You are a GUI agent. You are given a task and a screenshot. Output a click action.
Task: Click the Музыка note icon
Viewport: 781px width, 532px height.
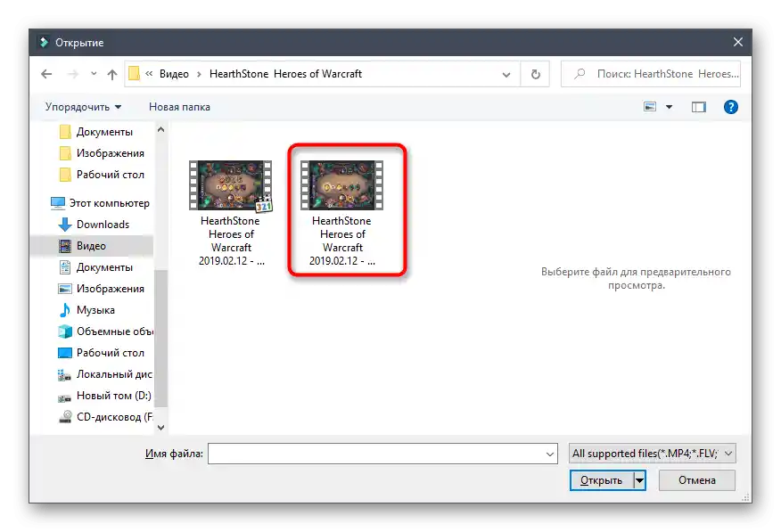click(65, 310)
